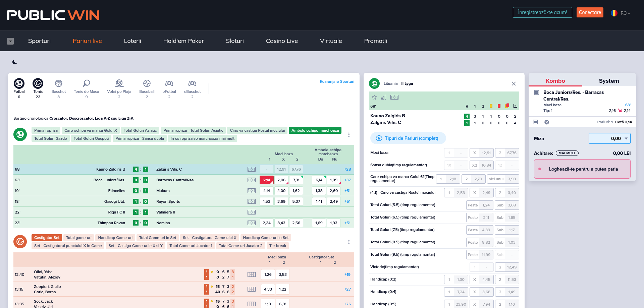Viewport: 644px width, 308px height.
Task: Close the Lituania II Lyga match panel
Action: point(514,83)
